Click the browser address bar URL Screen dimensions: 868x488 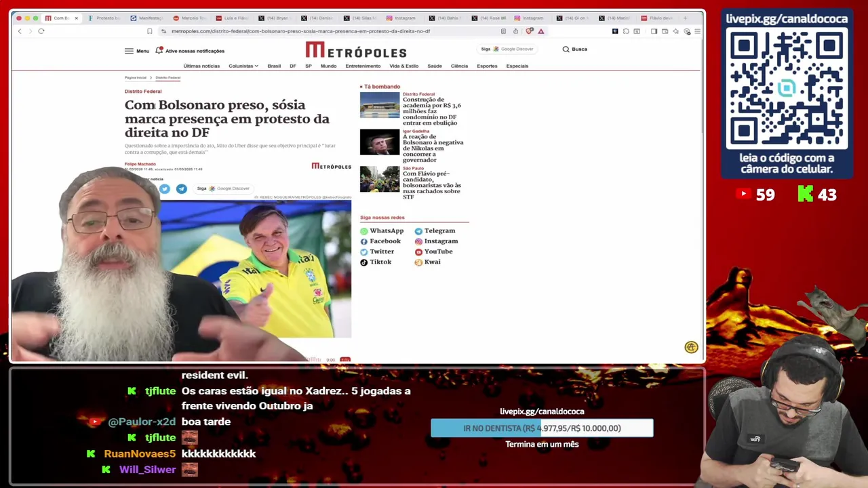tap(300, 31)
